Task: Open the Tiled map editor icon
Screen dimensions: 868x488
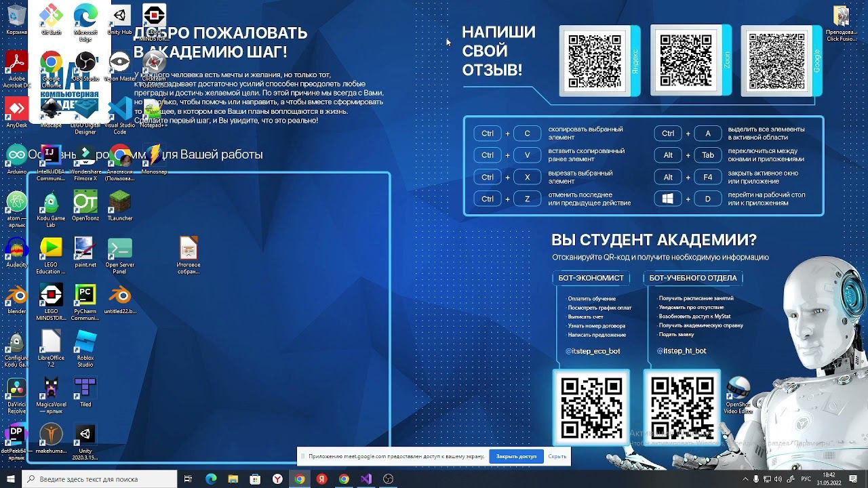Action: pos(85,392)
